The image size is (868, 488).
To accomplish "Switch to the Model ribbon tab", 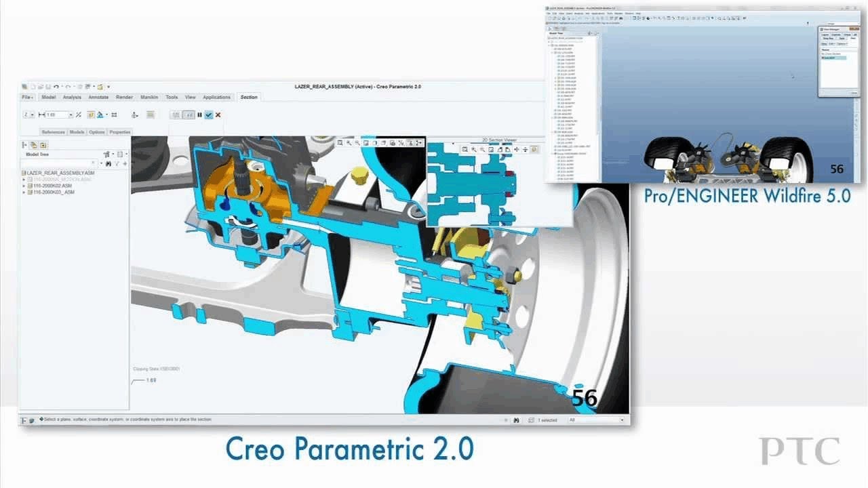I will pyautogui.click(x=49, y=97).
